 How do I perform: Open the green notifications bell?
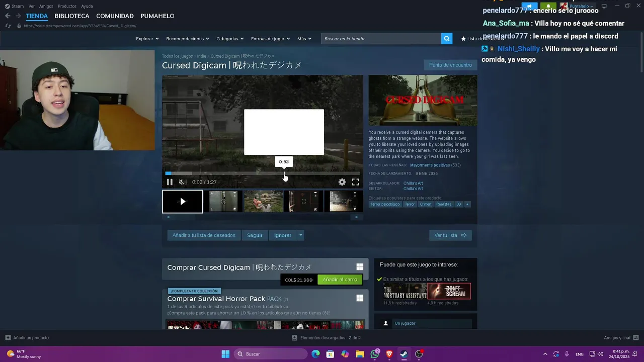tap(548, 6)
